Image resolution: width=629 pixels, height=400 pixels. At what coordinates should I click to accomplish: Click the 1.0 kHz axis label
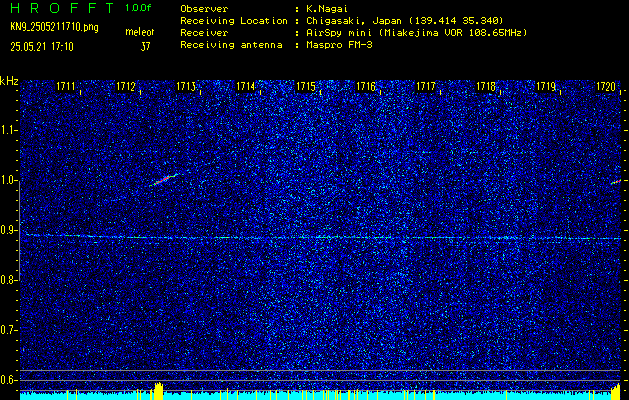click(x=8, y=181)
